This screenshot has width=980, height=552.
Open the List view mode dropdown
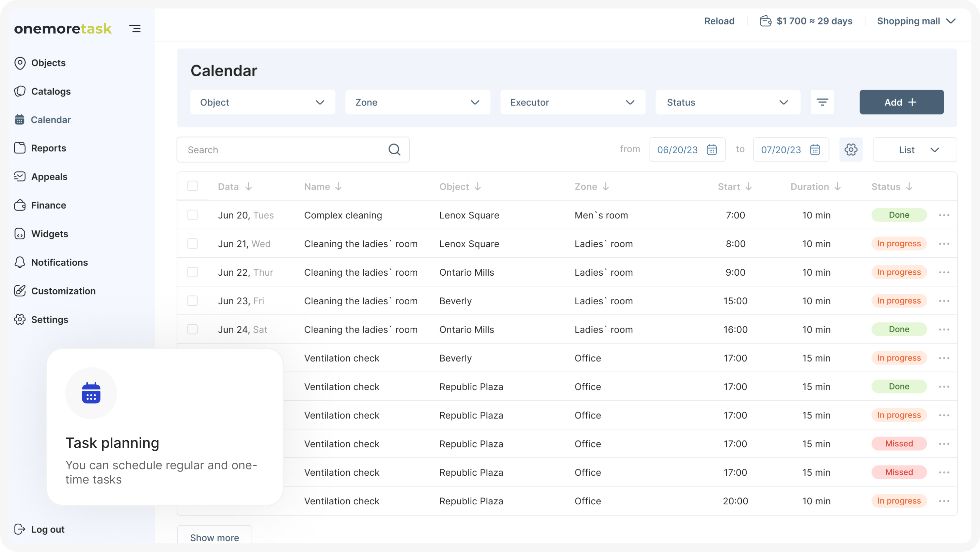[x=915, y=150]
